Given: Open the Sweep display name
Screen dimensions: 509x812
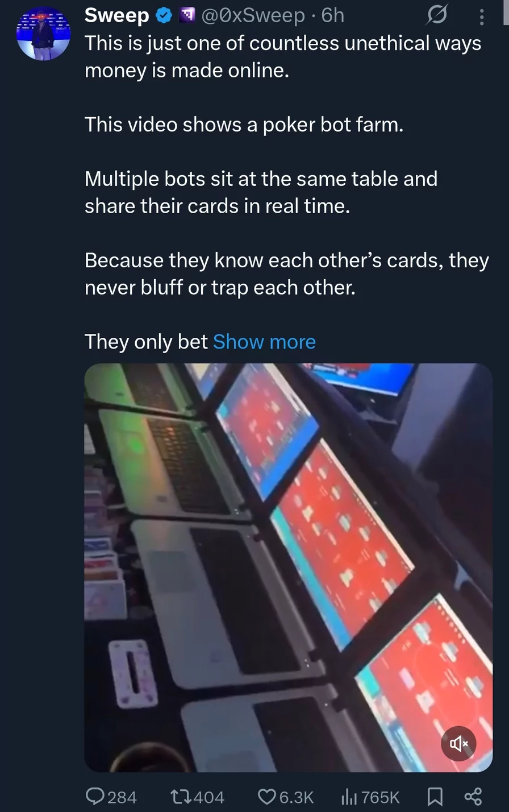Looking at the screenshot, I should (x=116, y=16).
